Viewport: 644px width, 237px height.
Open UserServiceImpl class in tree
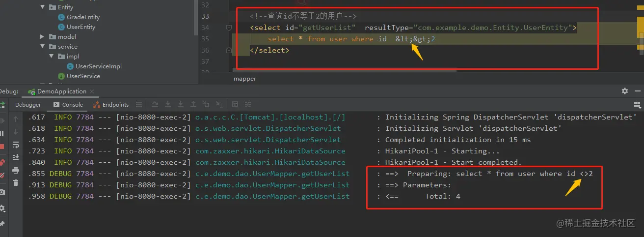98,66
